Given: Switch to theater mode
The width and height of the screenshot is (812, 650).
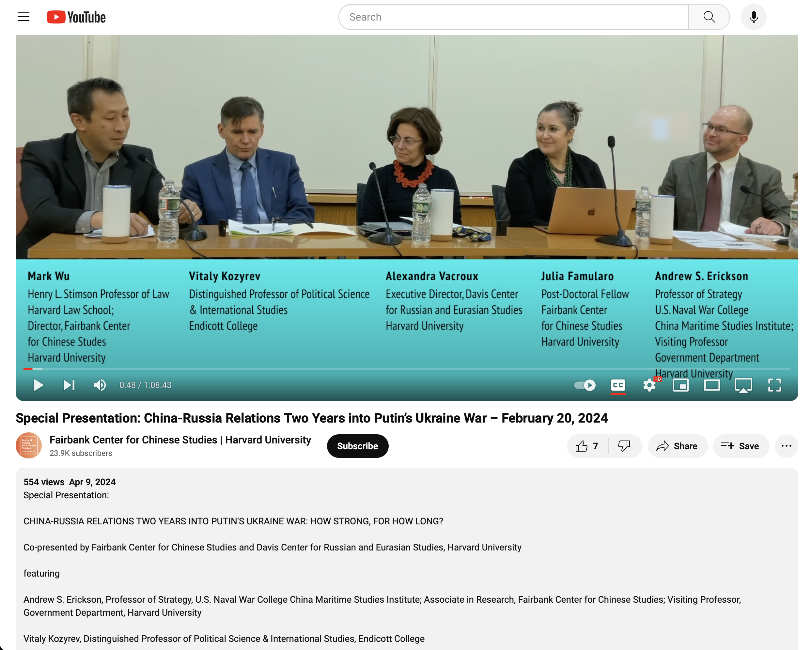Looking at the screenshot, I should point(712,385).
